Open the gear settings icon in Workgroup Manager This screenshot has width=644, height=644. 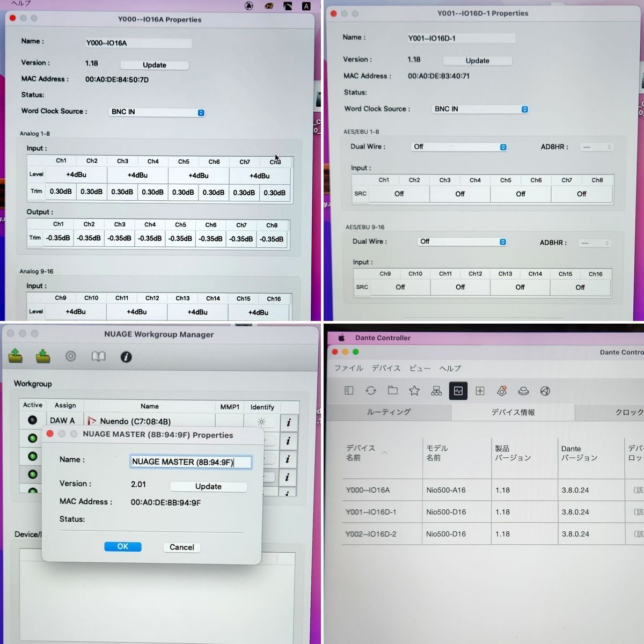click(71, 356)
